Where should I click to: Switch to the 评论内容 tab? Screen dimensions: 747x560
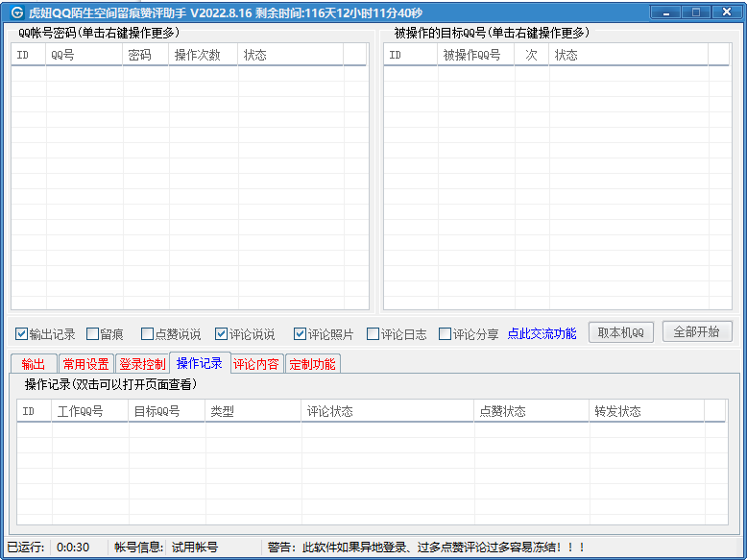(x=256, y=364)
